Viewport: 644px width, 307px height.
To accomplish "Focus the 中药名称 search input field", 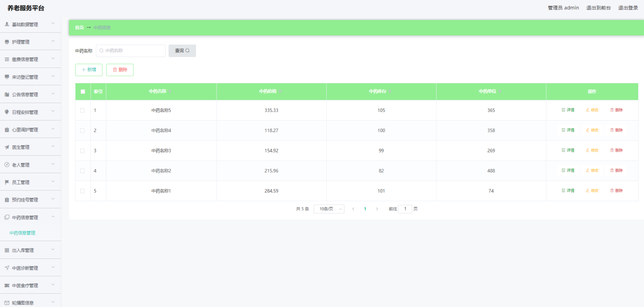I will pos(131,51).
